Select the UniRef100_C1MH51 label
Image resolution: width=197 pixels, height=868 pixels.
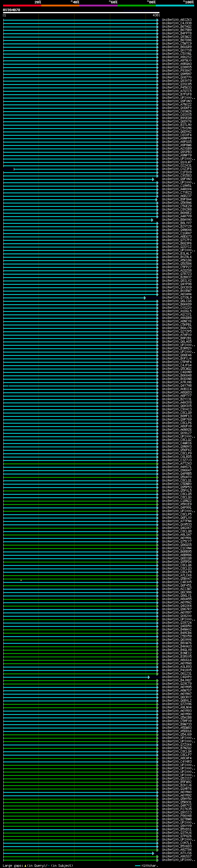[x=177, y=186]
